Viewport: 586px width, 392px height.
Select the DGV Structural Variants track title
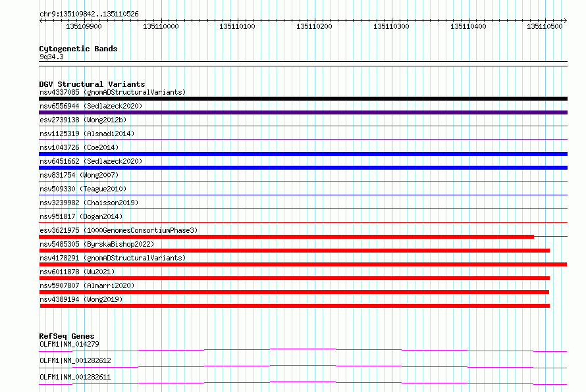[x=92, y=84]
